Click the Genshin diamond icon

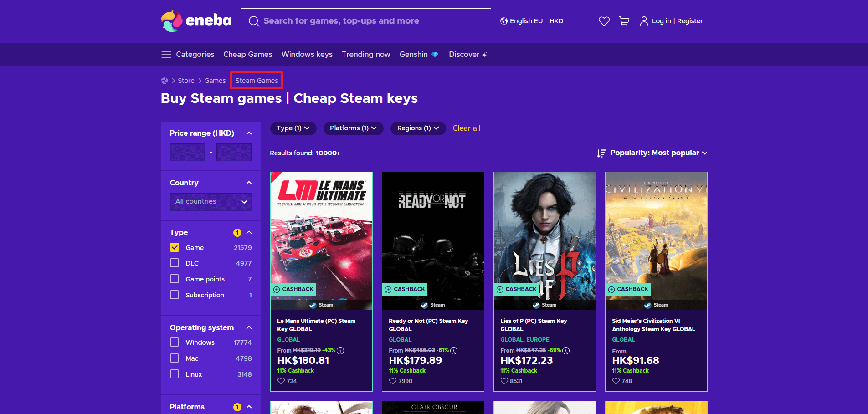pos(435,55)
